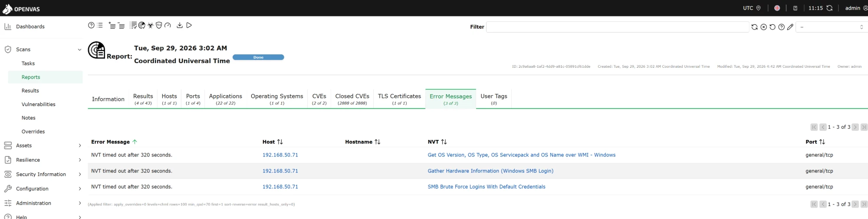Click the performance gauge icon
The image size is (868, 219).
(168, 25)
